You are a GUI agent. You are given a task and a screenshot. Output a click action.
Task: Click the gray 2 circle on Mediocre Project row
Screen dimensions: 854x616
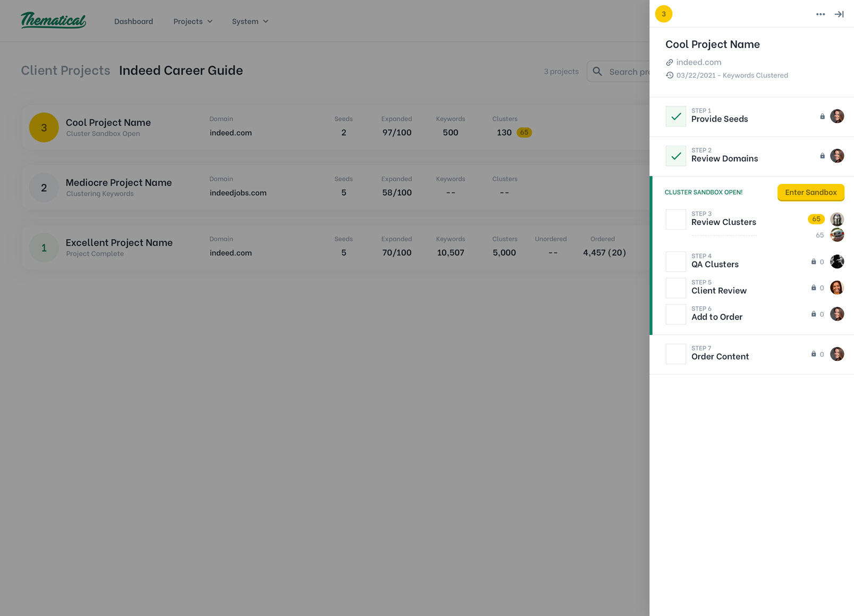44,188
